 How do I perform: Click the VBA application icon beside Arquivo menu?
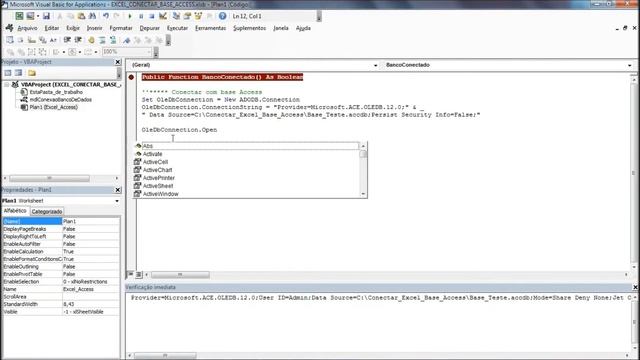pos(9,28)
